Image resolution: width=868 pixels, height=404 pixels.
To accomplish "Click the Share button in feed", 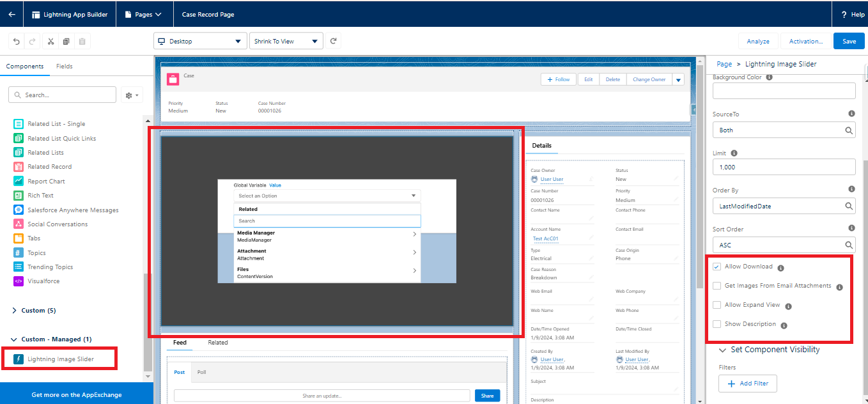I will point(487,396).
